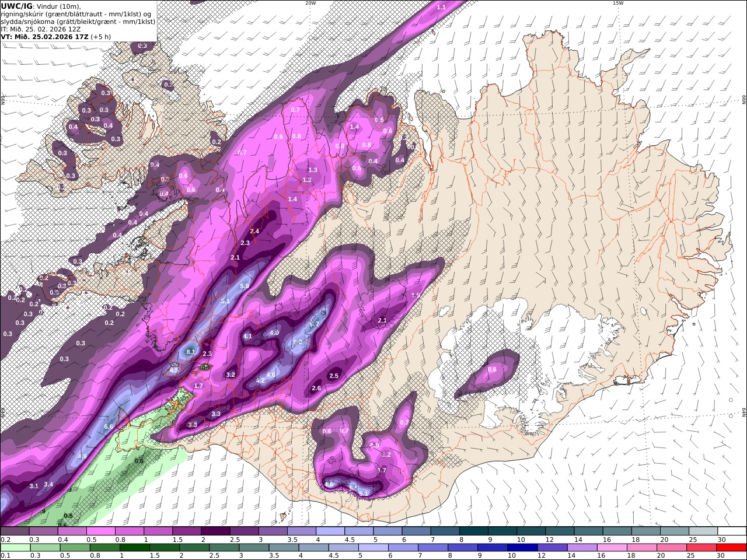Click the 0.4 label on the upper legend scale

point(63,540)
